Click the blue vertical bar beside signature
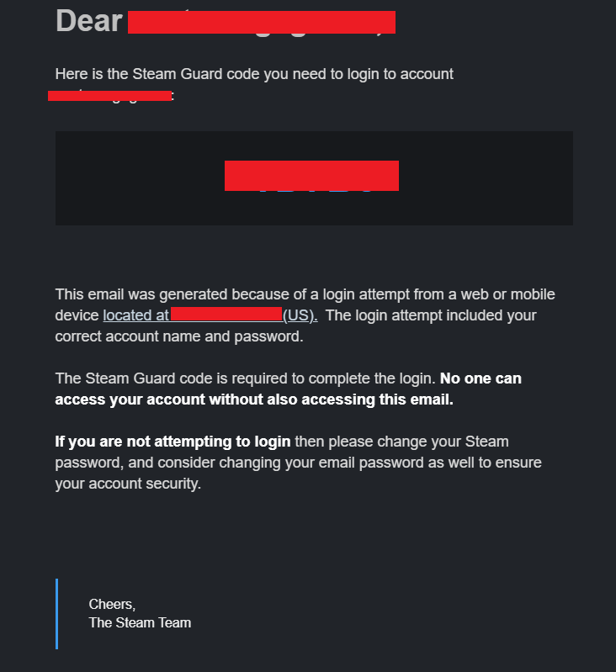This screenshot has height=672, width=616. [x=56, y=614]
